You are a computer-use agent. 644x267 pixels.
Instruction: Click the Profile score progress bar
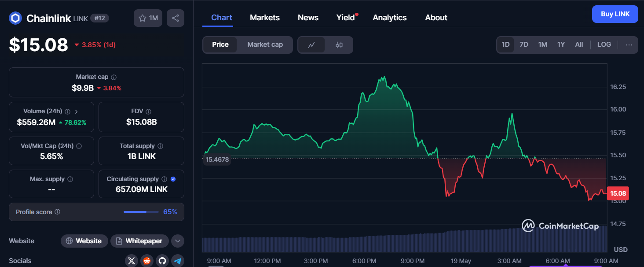tap(141, 212)
